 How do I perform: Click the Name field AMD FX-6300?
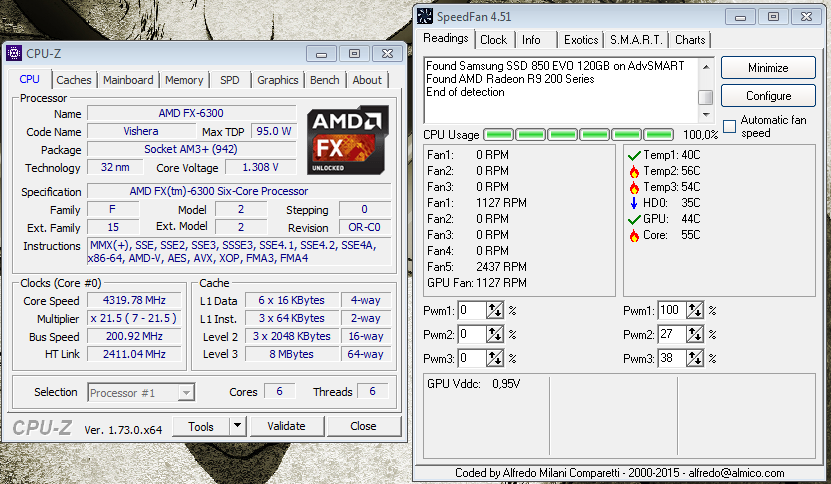(191, 113)
